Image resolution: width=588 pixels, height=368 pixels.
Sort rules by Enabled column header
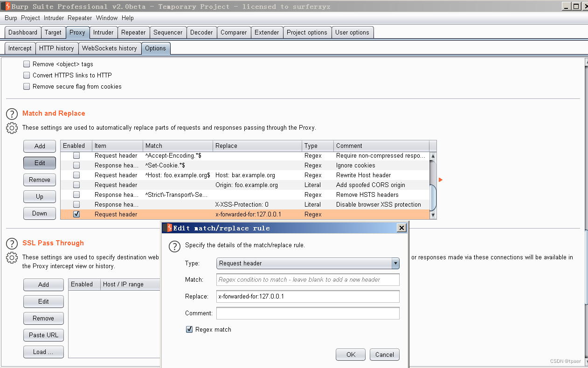click(x=76, y=146)
